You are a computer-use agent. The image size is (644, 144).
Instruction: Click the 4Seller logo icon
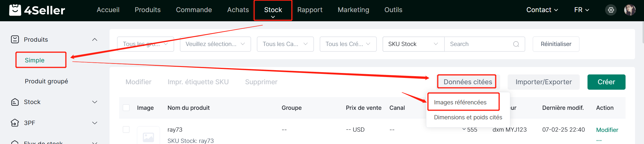point(15,10)
